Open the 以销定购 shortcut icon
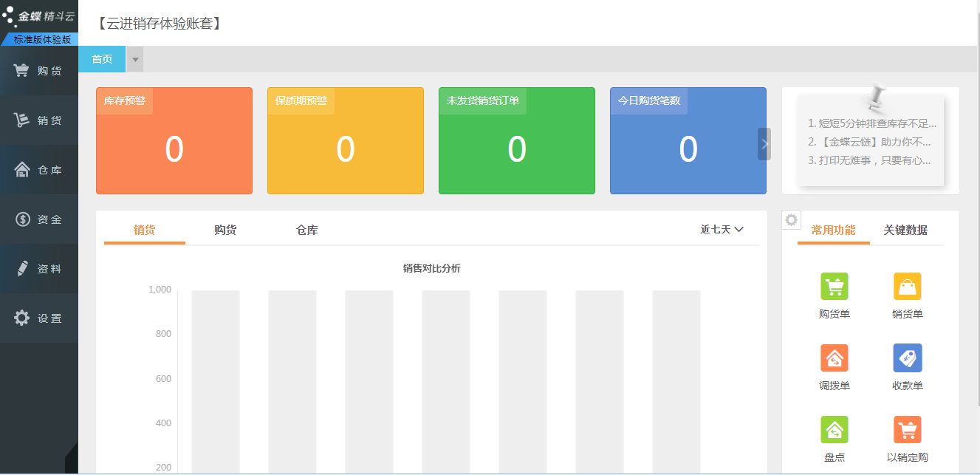The width and height of the screenshot is (980, 475). coord(907,430)
